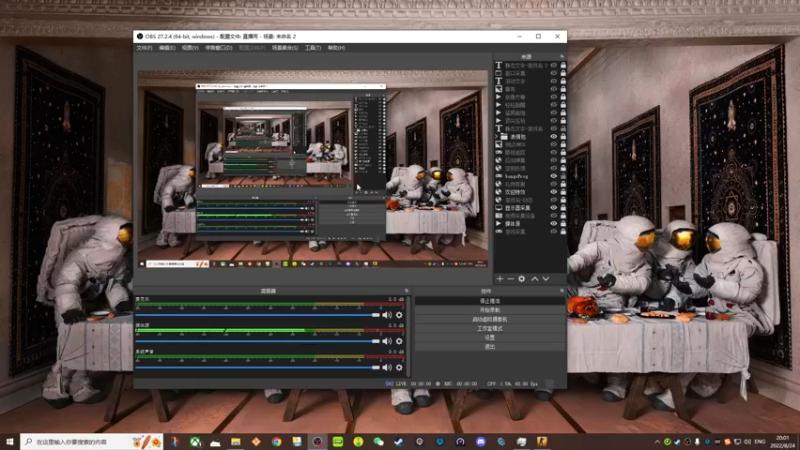Click the OBS preview canvas
Image resolution: width=800 pixels, height=450 pixels.
coord(313,169)
